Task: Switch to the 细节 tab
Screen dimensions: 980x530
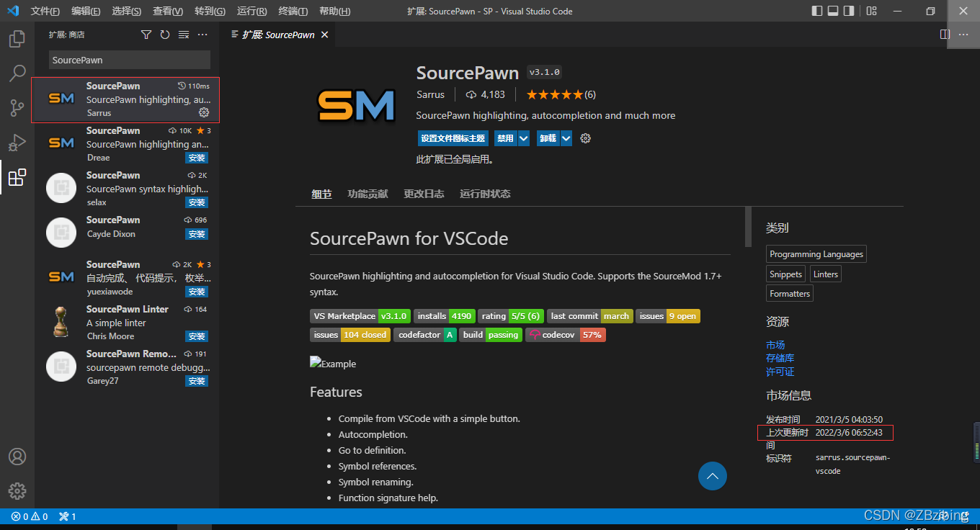Action: click(321, 194)
